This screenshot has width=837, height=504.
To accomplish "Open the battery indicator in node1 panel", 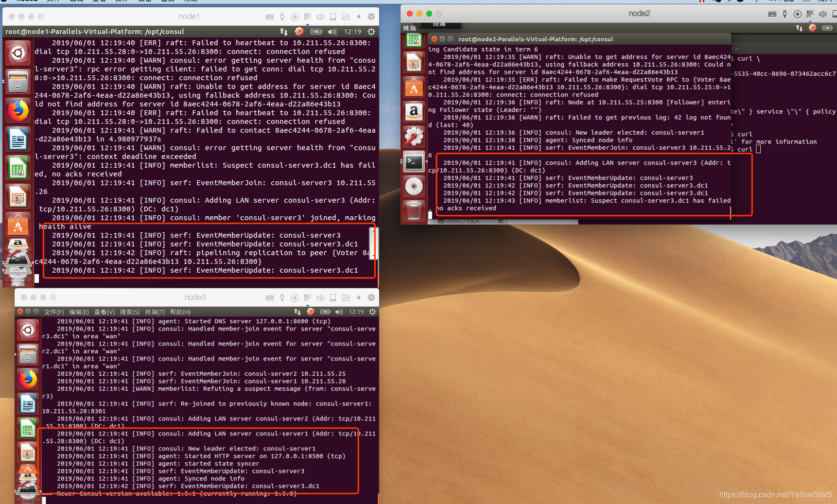I will (x=316, y=32).
